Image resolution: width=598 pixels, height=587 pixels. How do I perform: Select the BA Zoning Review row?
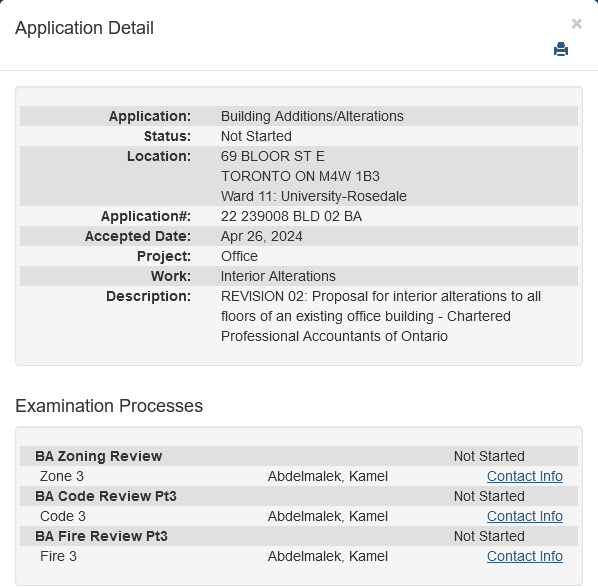tap(299, 456)
